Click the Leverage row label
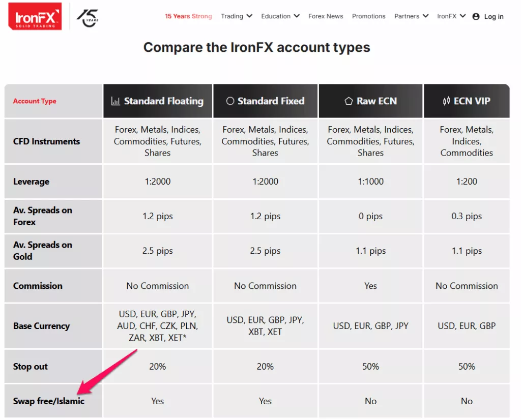The height and width of the screenshot is (420, 521). [31, 182]
